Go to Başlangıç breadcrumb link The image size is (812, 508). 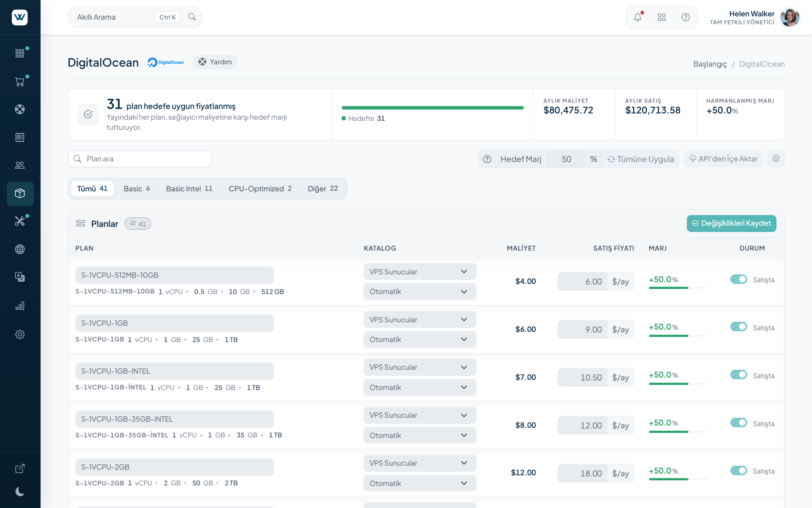[x=710, y=64]
